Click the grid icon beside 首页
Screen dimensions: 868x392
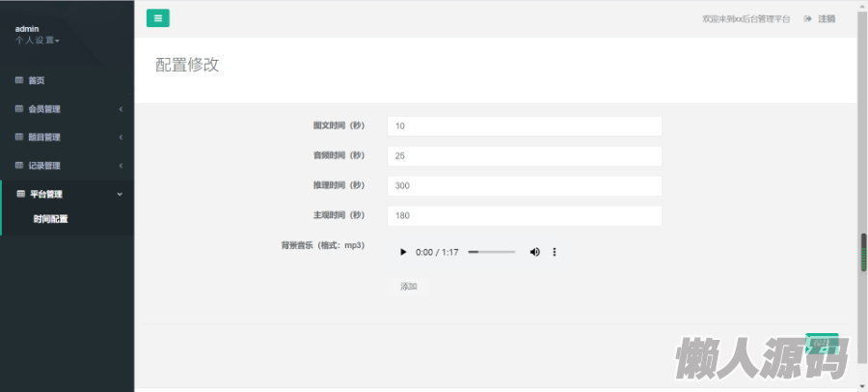click(x=19, y=80)
